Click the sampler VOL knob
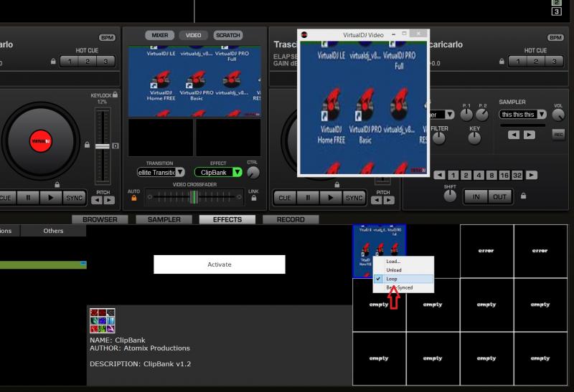 coord(558,115)
